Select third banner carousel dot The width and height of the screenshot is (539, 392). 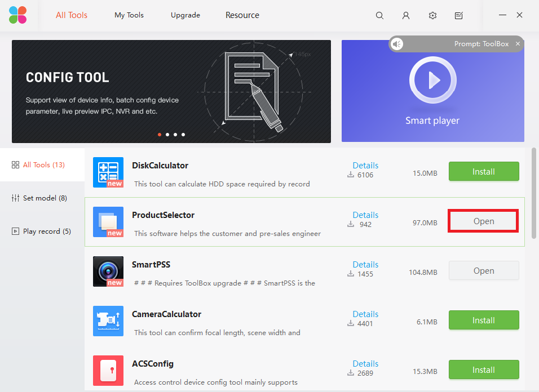(x=175, y=135)
